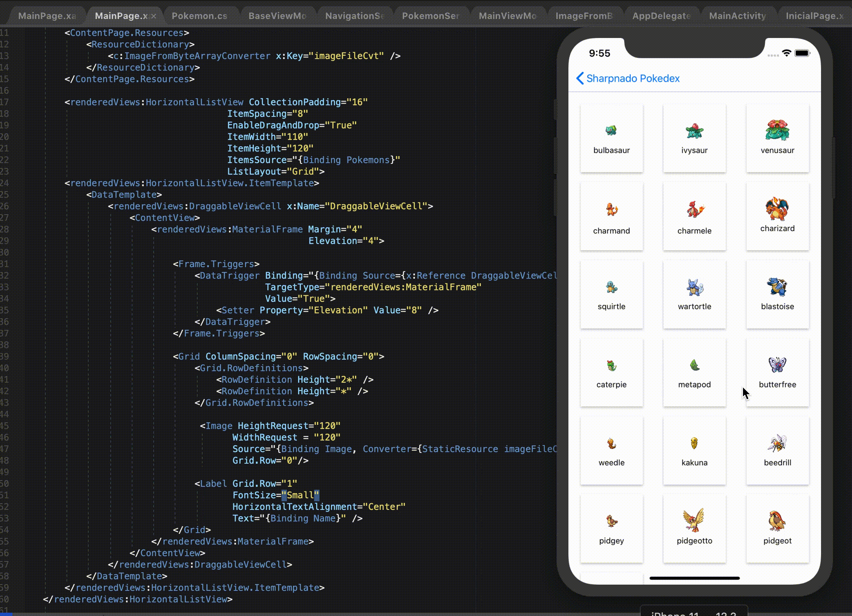Viewport: 852px width, 616px height.
Task: Tap the simulator home indicator bar
Action: coord(694,578)
